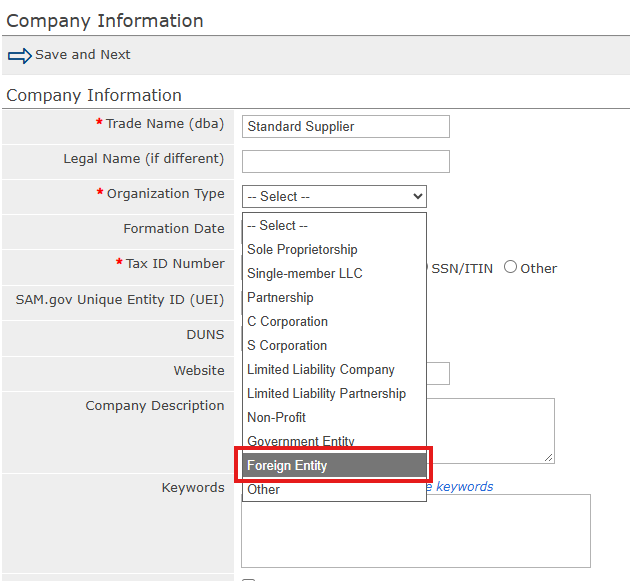The width and height of the screenshot is (630, 581).
Task: Select Foreign Entity option
Action: tap(334, 465)
